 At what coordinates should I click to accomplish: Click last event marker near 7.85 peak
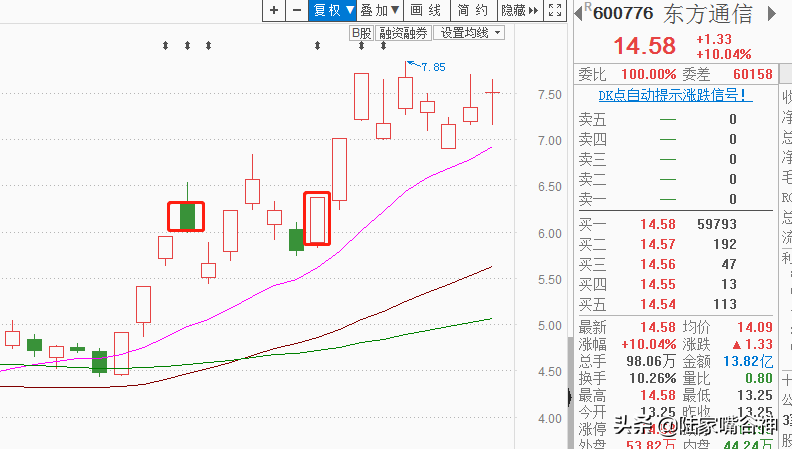pos(383,46)
